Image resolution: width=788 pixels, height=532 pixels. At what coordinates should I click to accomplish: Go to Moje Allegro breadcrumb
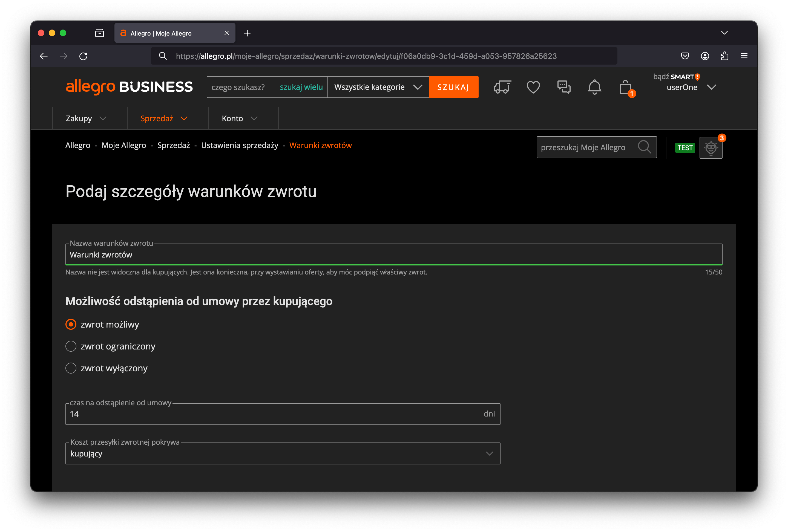(124, 145)
